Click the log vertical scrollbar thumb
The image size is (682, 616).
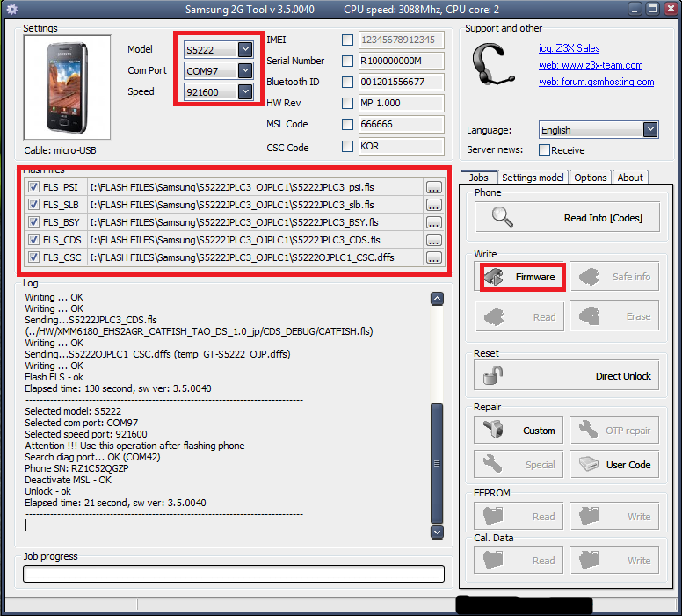click(x=437, y=464)
